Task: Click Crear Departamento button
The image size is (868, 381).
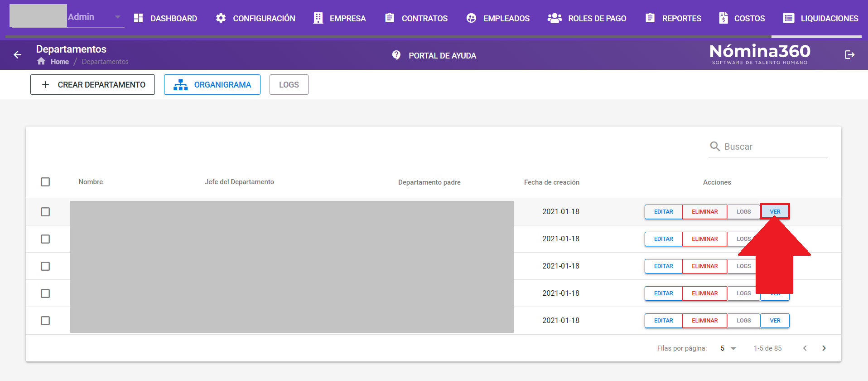Action: click(x=92, y=85)
